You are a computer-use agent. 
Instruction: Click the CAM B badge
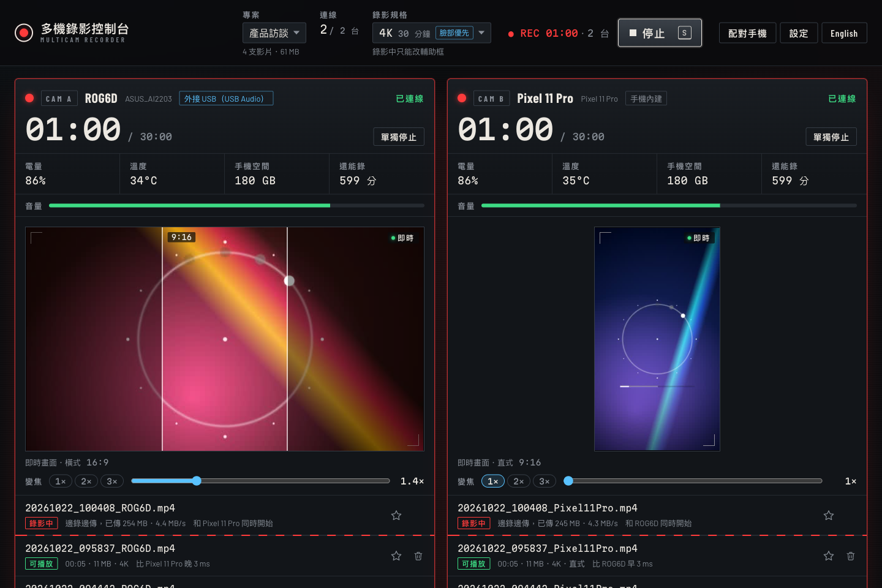491,99
